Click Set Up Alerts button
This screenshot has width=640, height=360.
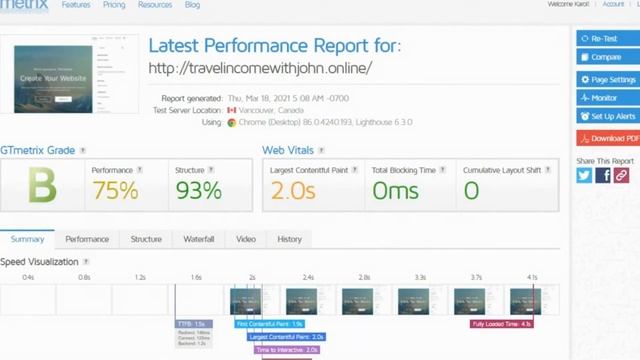coord(608,116)
